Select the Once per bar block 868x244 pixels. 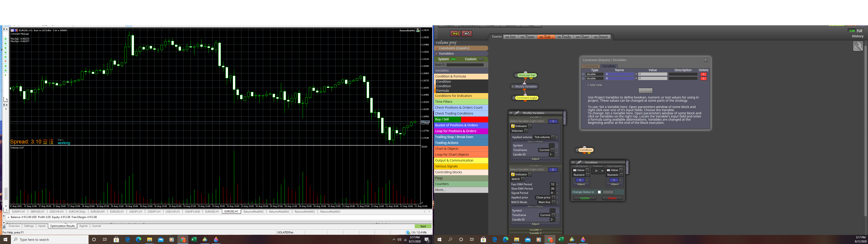pyautogui.click(x=527, y=75)
